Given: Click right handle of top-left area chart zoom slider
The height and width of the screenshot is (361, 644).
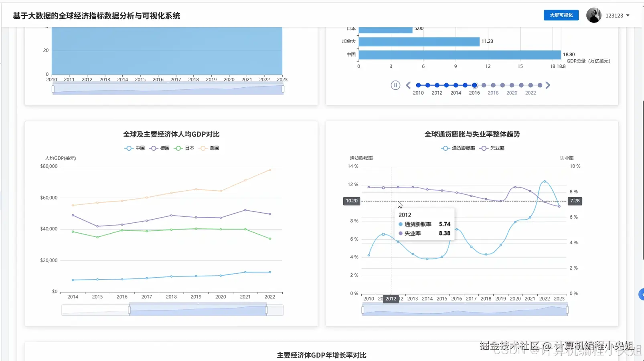Looking at the screenshot, I should click(283, 89).
